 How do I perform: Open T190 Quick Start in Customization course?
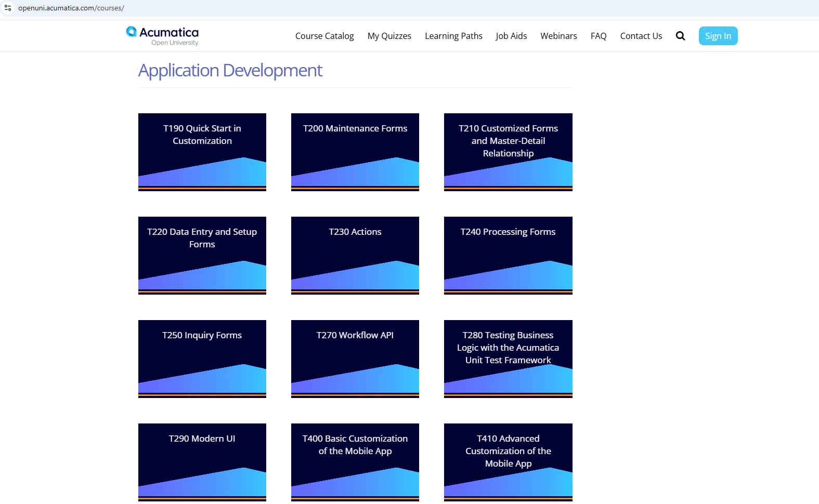click(x=202, y=152)
